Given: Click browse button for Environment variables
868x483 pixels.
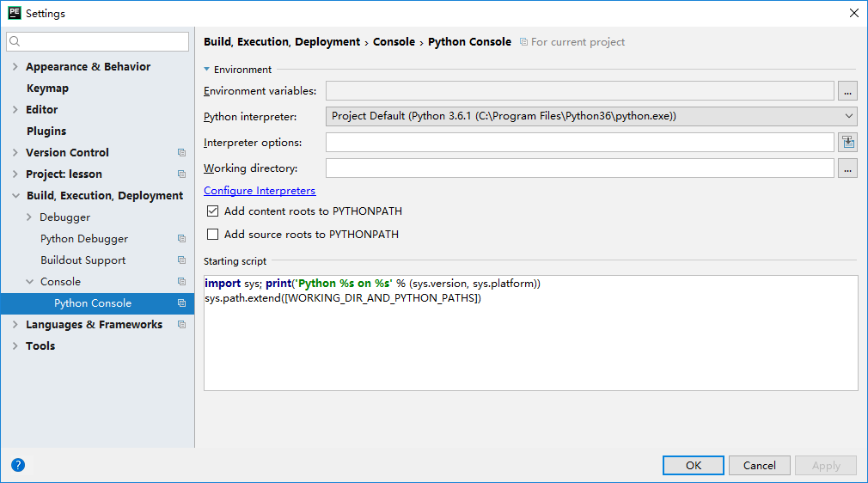Looking at the screenshot, I should click(x=848, y=91).
